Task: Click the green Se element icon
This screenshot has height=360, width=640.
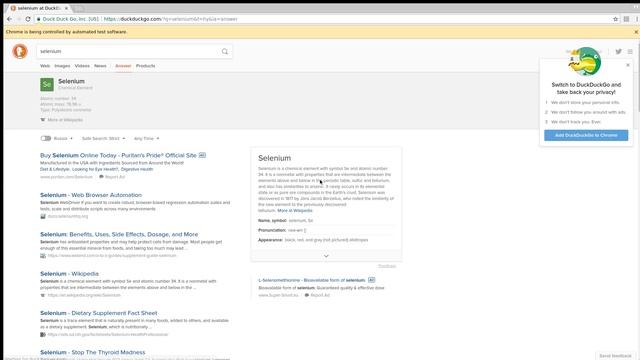Action: pos(47,84)
